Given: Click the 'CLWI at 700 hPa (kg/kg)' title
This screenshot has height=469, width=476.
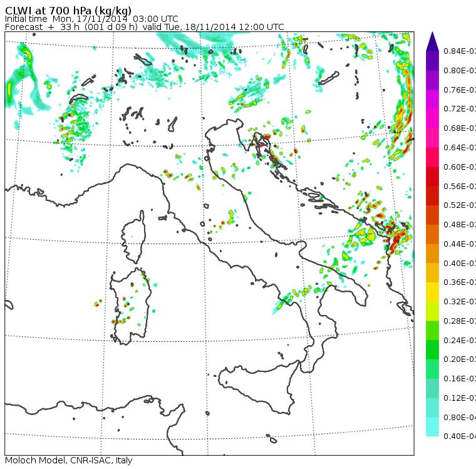Looking at the screenshot, I should (68, 11).
